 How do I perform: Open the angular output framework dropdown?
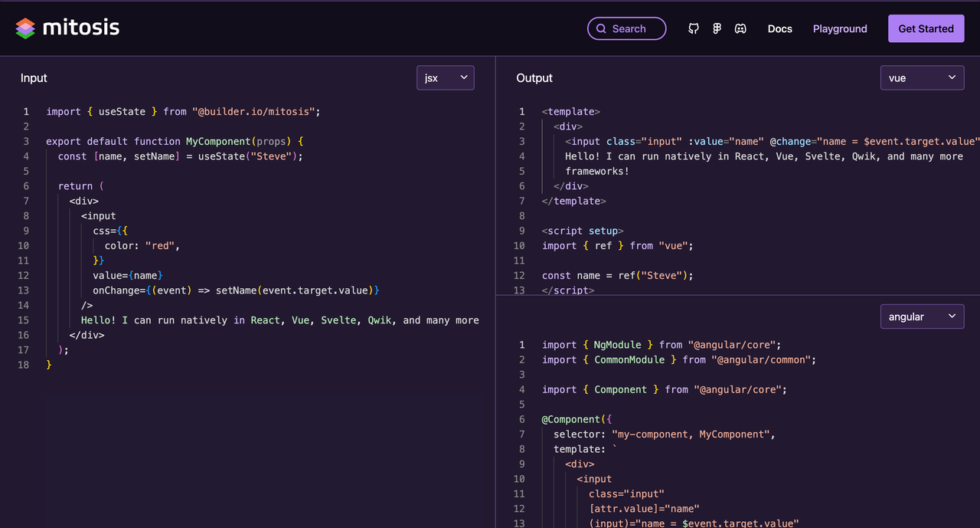[922, 316]
